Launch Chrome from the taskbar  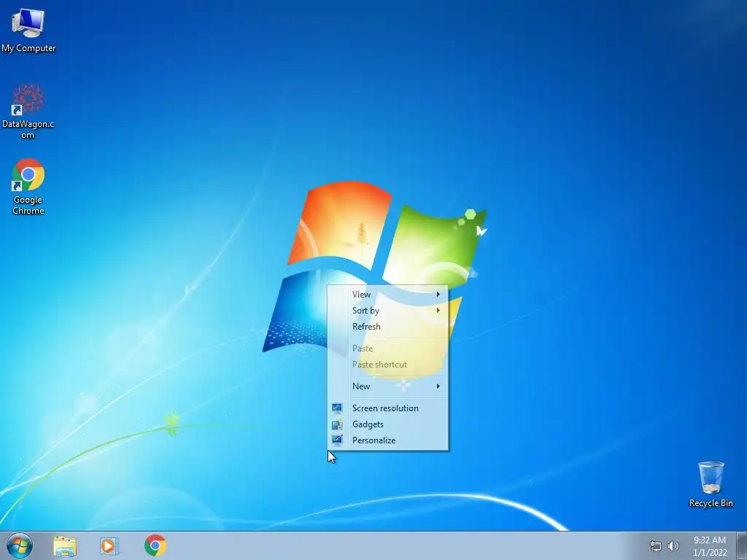155,545
